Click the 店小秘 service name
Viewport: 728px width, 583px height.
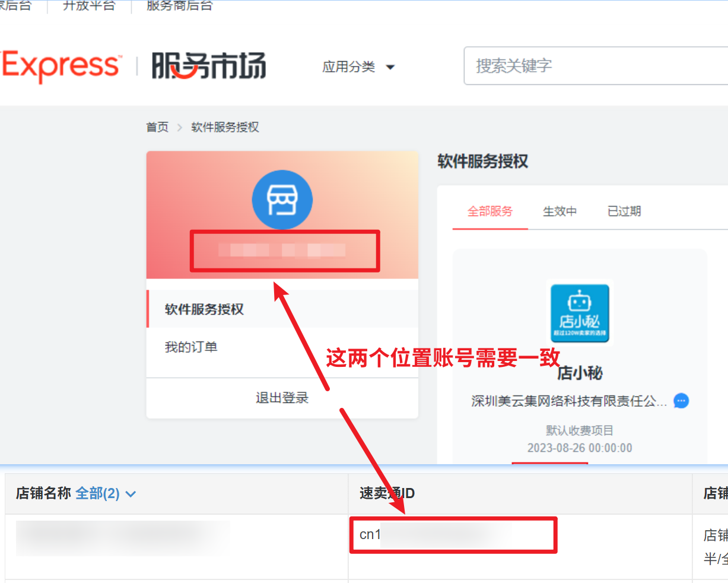[x=580, y=373]
